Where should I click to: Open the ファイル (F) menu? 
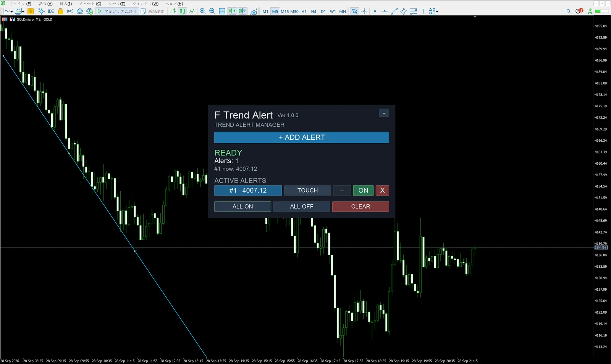[20, 3]
